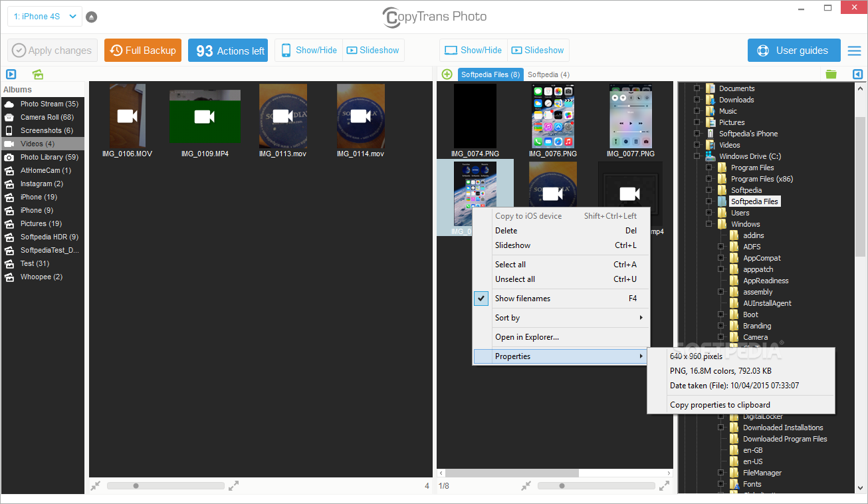Eject the iPhone 4S device

[91, 17]
